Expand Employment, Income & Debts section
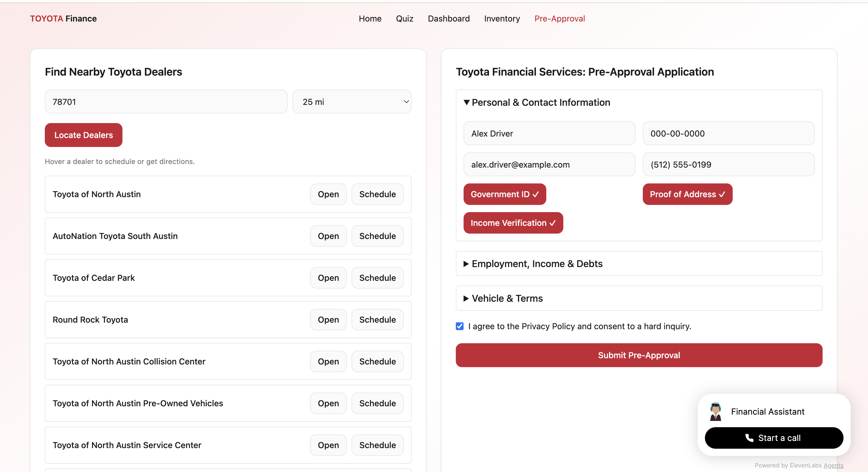Viewport: 868px width, 472px height. click(536, 263)
